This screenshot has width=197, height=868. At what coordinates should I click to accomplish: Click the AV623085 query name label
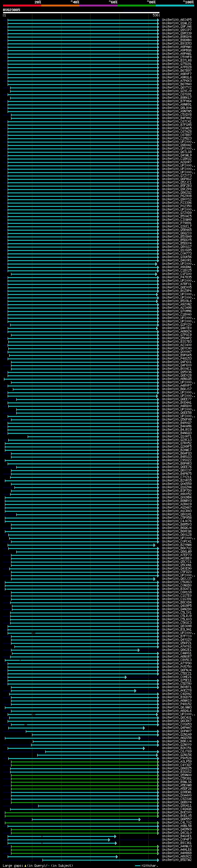tap(11, 10)
